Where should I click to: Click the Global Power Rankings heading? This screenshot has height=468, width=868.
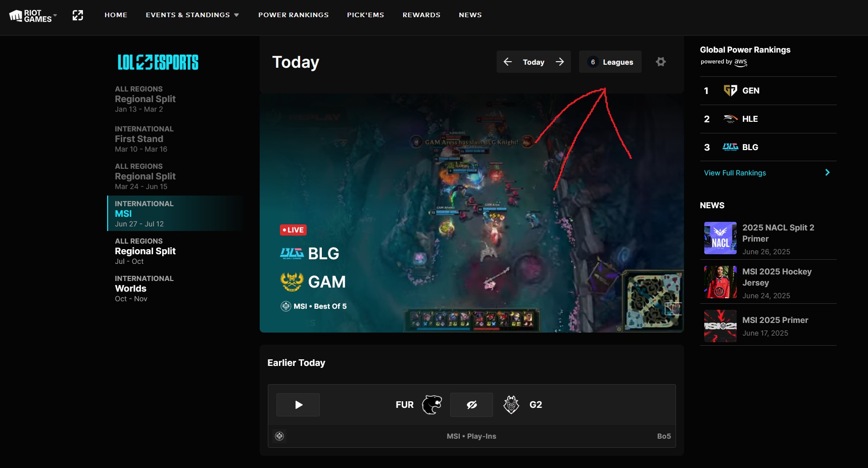tap(745, 50)
